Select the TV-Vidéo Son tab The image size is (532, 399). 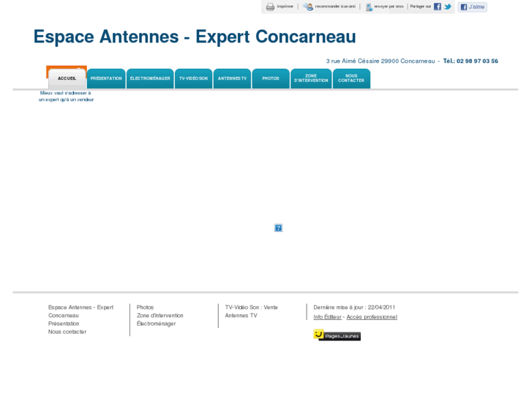tap(193, 78)
